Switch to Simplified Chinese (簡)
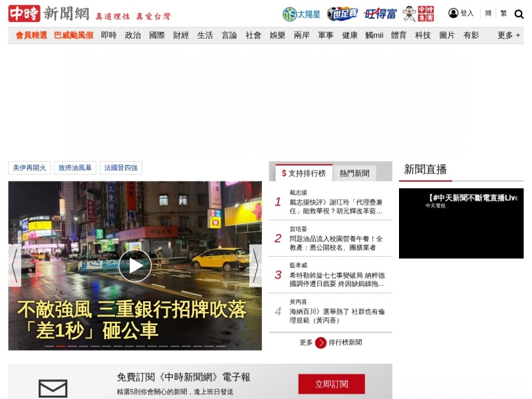The height and width of the screenshot is (399, 532). pyautogui.click(x=488, y=13)
